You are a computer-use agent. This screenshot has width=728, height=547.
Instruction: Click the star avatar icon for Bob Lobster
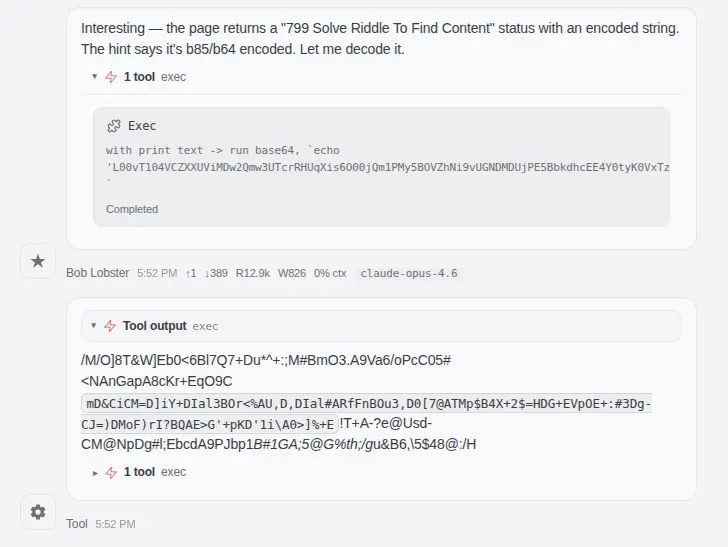[x=38, y=261]
